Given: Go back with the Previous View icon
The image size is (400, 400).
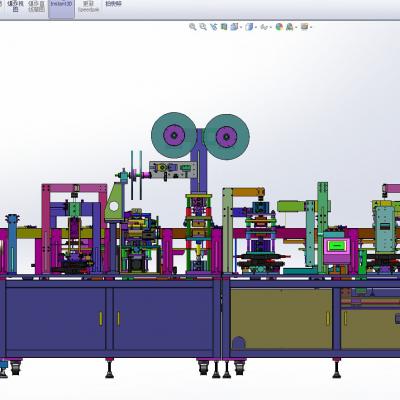Looking at the screenshot, I should click(214, 27).
